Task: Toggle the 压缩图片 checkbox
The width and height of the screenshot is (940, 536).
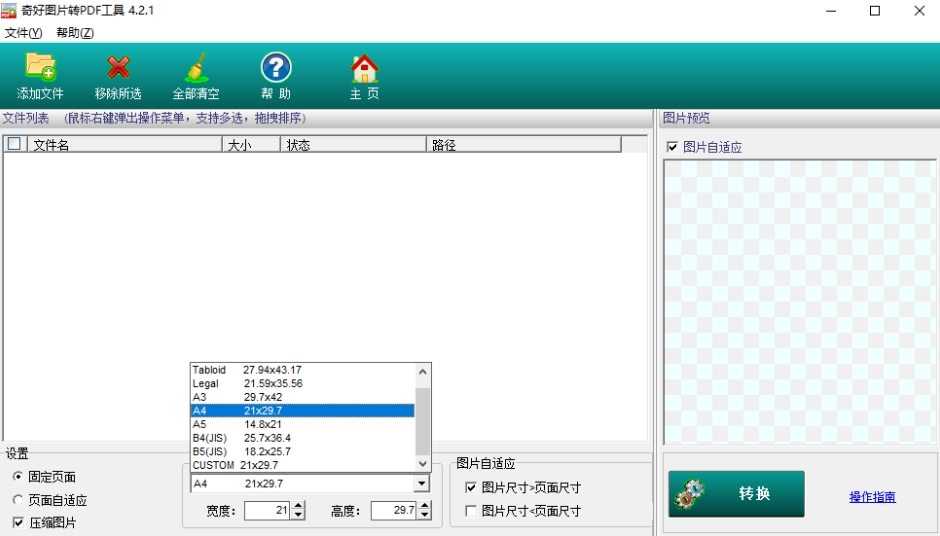Action: click(18, 523)
